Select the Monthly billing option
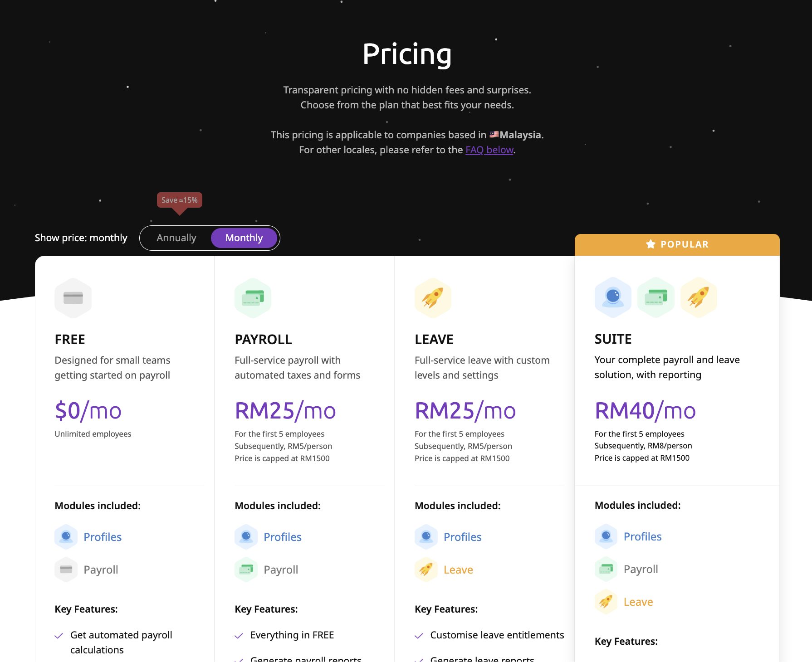Image resolution: width=812 pixels, height=662 pixels. tap(244, 238)
